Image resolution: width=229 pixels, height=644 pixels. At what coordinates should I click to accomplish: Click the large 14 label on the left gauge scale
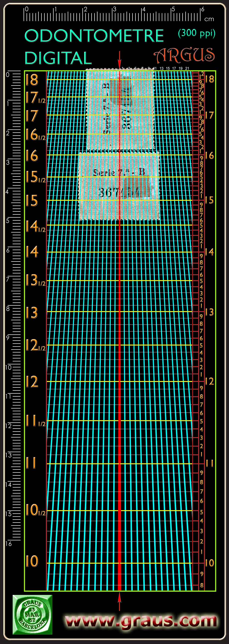(32, 252)
